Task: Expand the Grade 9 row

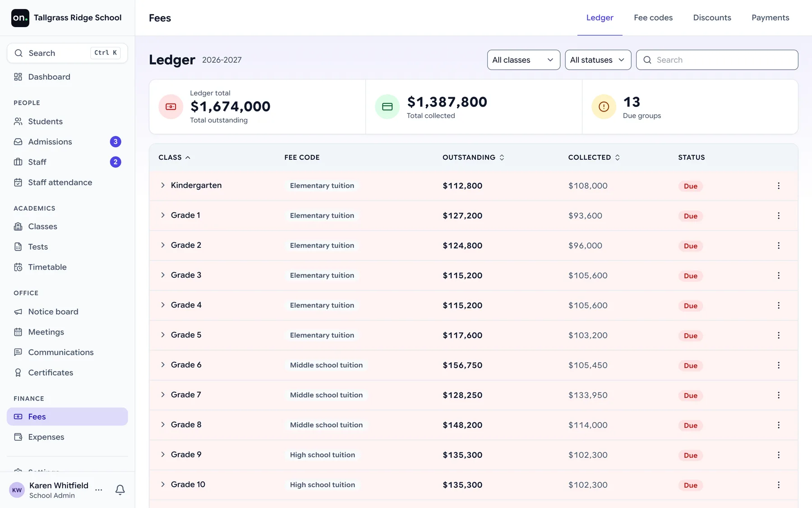Action: [163, 454]
